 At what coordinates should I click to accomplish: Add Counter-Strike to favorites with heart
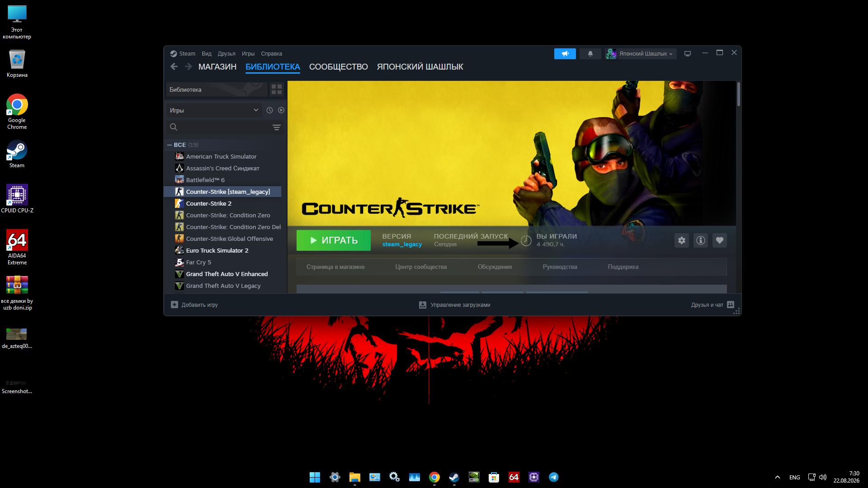720,240
